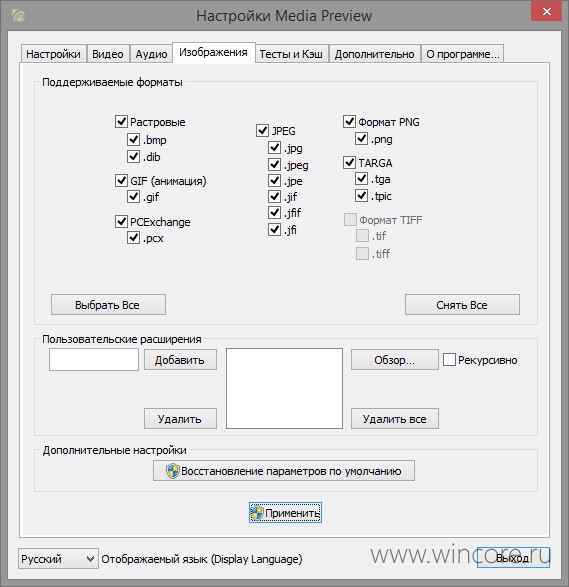
Task: Toggle the .gif checkbox
Action: (x=133, y=196)
